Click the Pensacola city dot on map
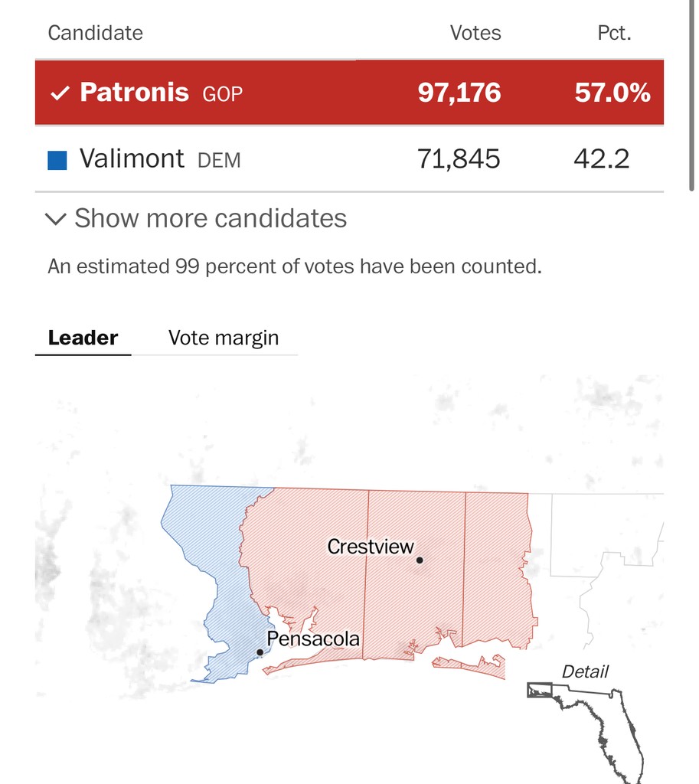Screen dimensions: 699x784 click(260, 652)
